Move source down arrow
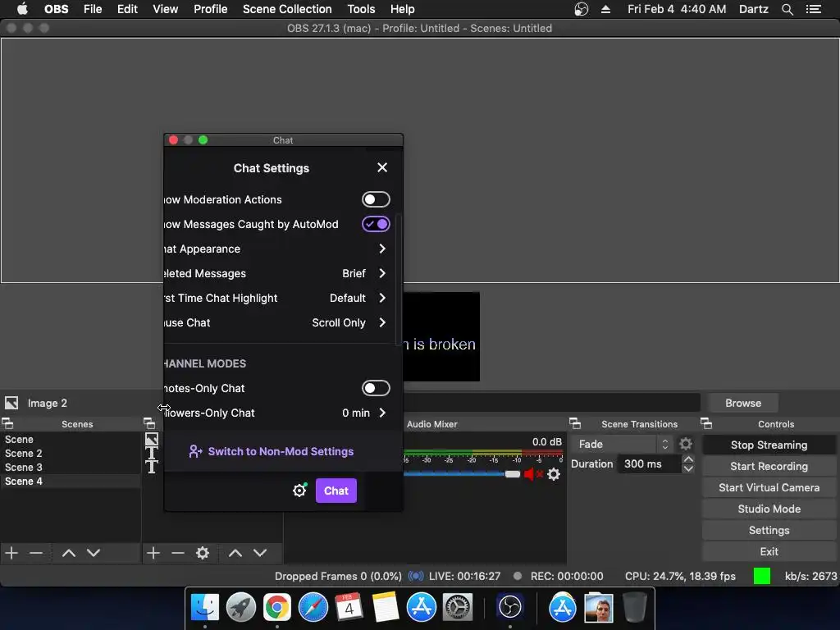Viewport: 840px width, 630px height. click(260, 553)
